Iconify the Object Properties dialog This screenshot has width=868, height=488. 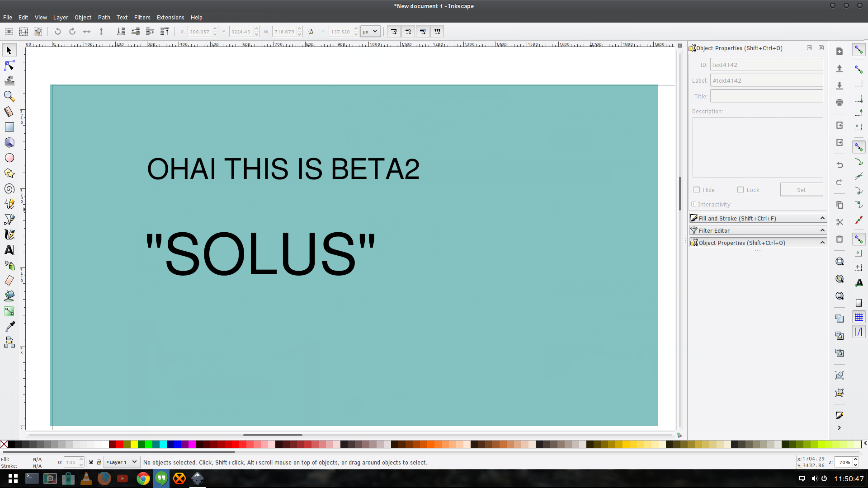click(809, 48)
